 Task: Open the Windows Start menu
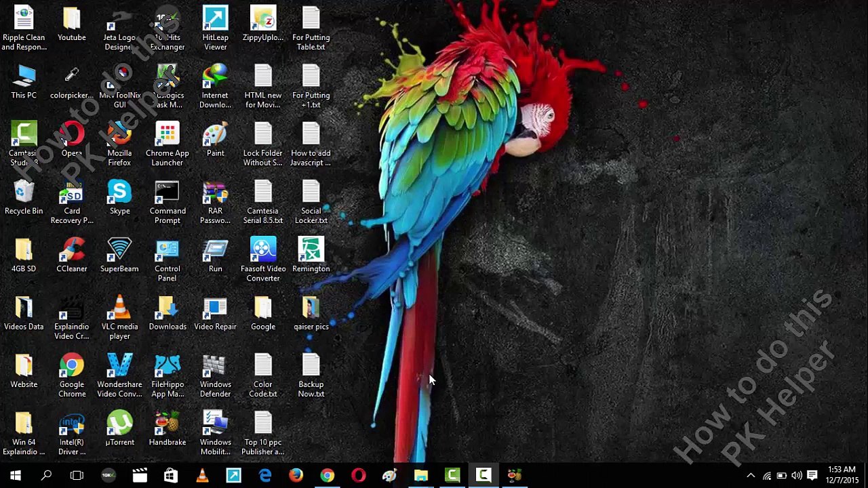click(15, 475)
